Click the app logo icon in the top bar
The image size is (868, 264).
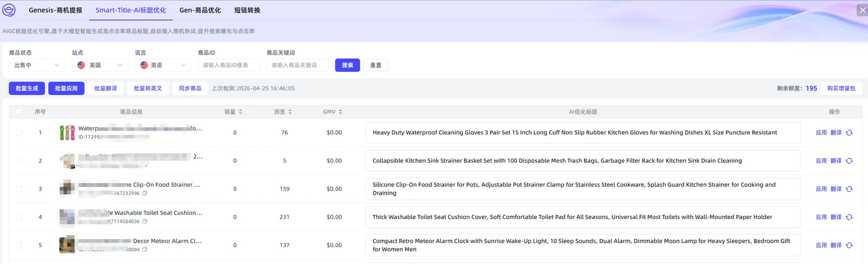tap(10, 10)
